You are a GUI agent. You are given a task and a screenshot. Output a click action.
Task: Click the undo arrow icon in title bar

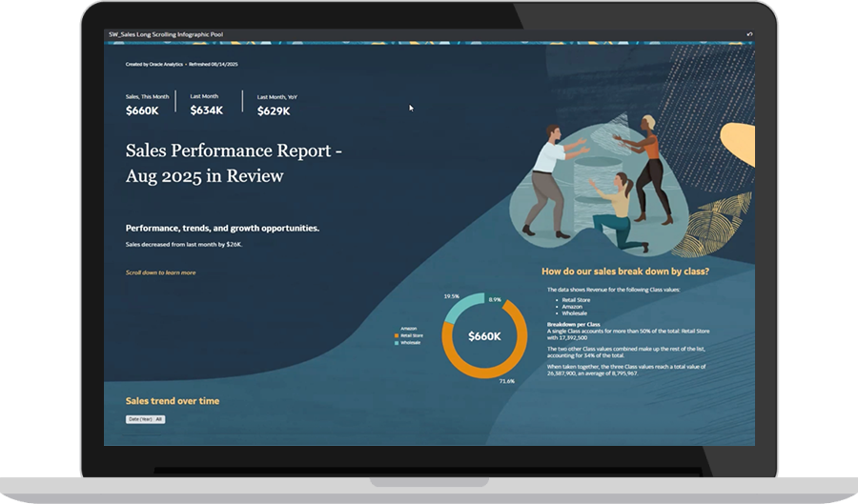pos(749,34)
